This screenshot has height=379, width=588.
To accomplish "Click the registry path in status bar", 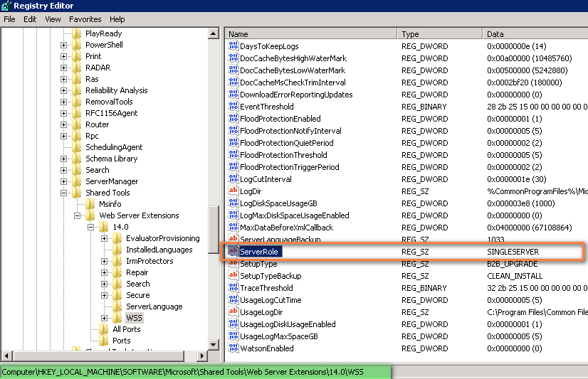I will (x=183, y=372).
